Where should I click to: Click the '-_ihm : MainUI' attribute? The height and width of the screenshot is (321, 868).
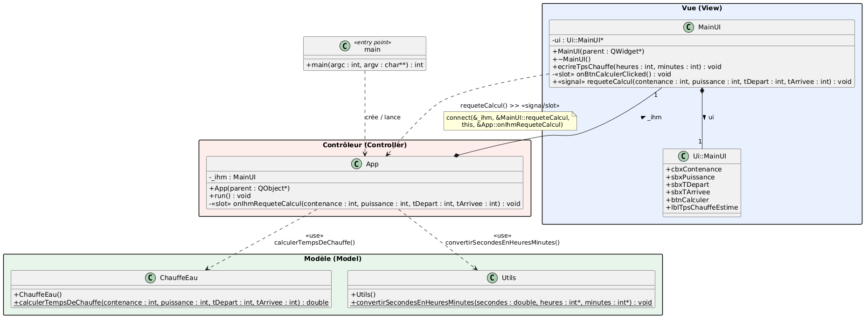coord(232,177)
